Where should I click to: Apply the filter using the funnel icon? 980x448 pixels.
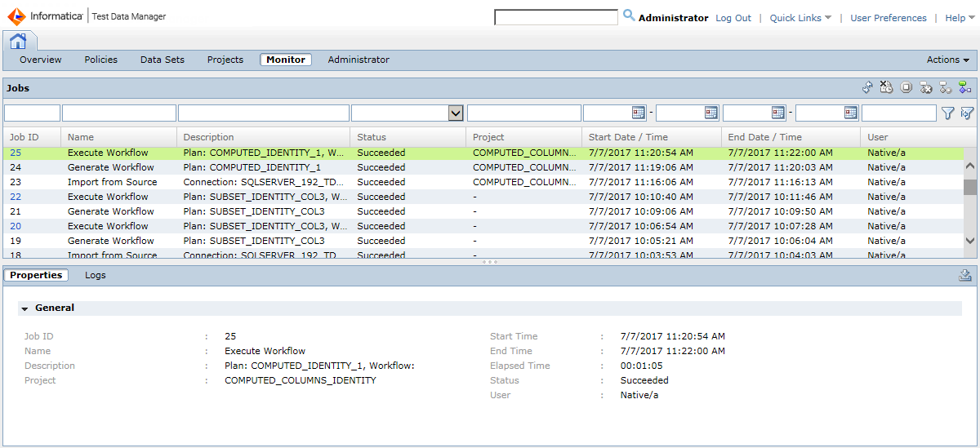point(948,113)
